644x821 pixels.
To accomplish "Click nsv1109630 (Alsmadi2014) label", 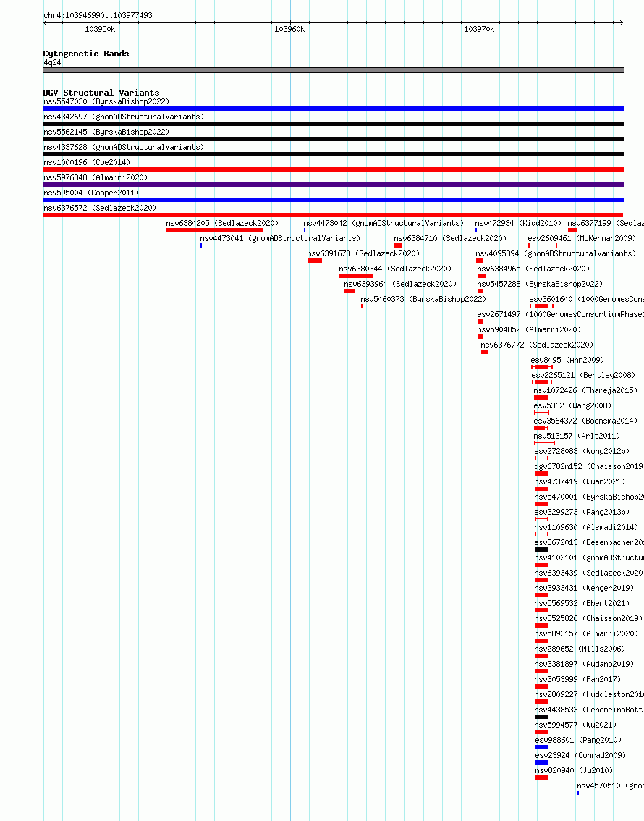I will [586, 527].
